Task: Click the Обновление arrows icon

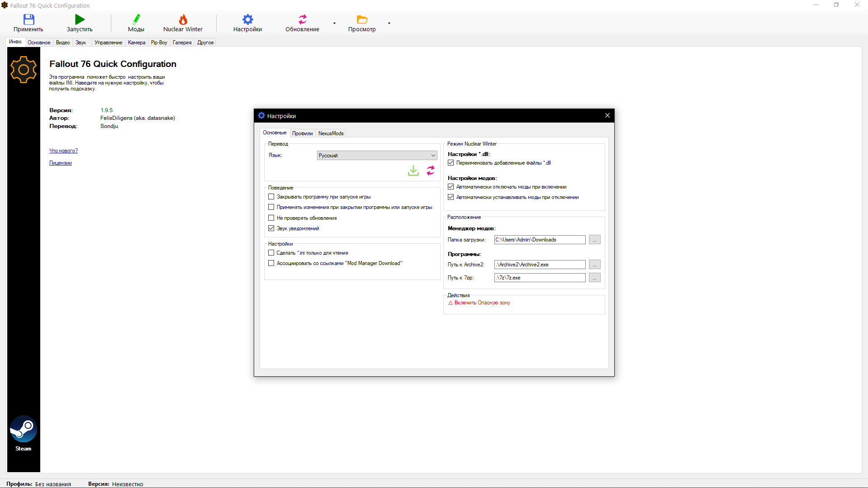Action: 302,19
